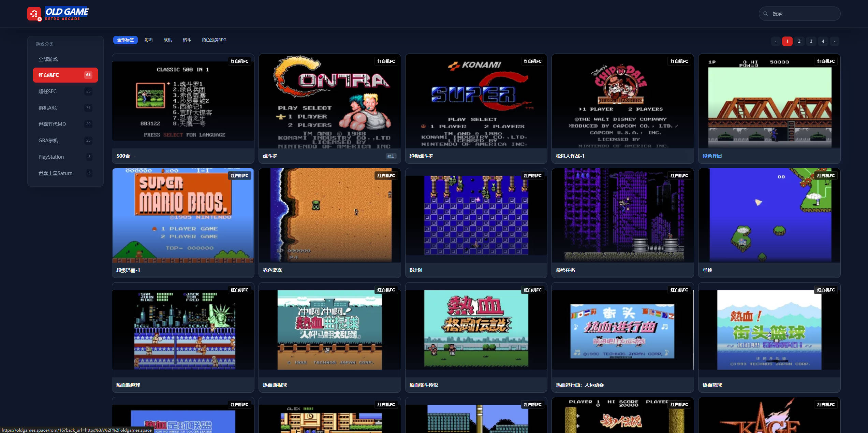Click 红白机FC badge on 500合一 card
Image resolution: width=868 pixels, height=433 pixels.
point(239,61)
